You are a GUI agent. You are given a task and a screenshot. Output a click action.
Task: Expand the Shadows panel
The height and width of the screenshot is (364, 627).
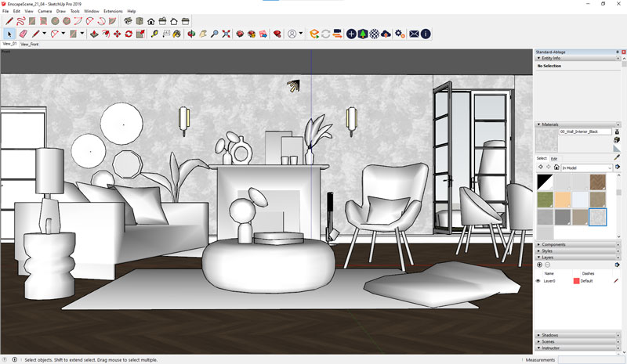point(550,335)
